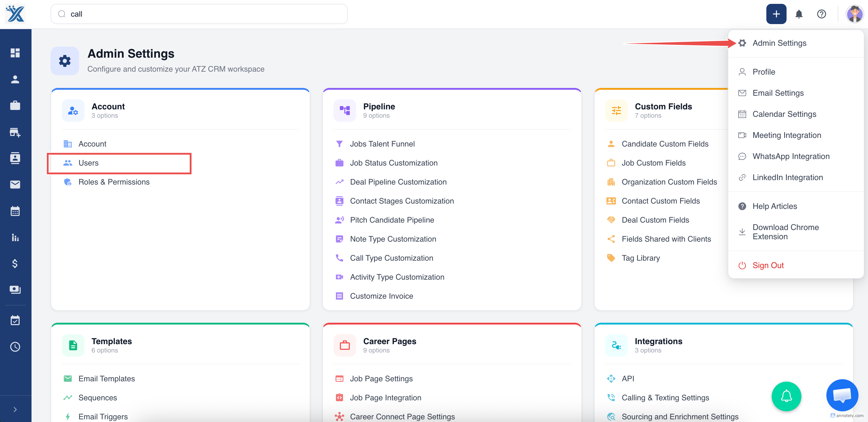Open the dollar sign deals sidebar icon

[15, 263]
